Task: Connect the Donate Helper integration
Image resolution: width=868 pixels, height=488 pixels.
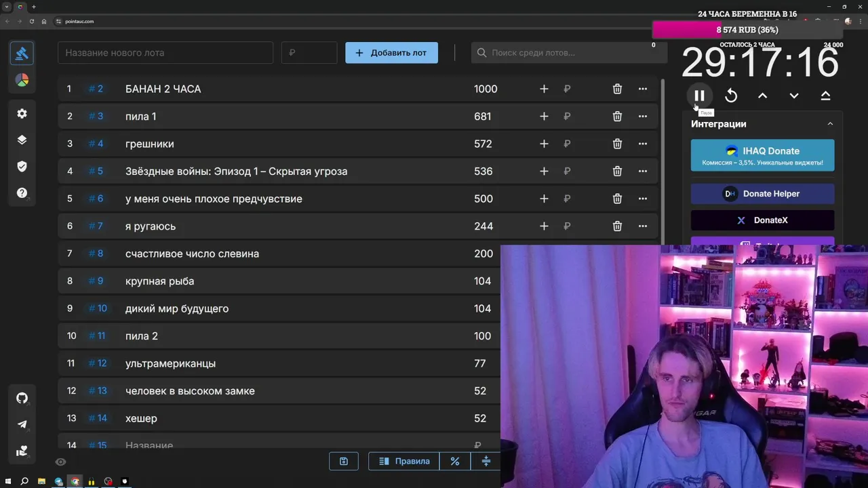Action: pyautogui.click(x=763, y=194)
